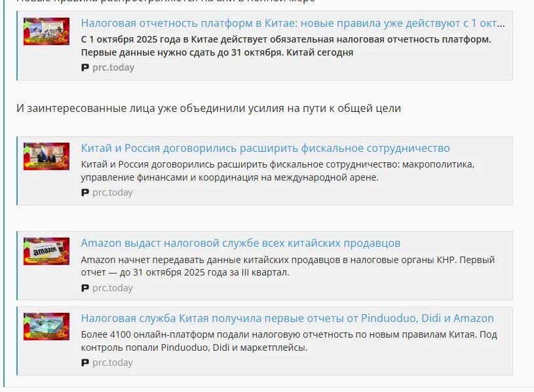Click prc.today source label under Pinduoduo article
534x392 pixels.
coord(113,363)
